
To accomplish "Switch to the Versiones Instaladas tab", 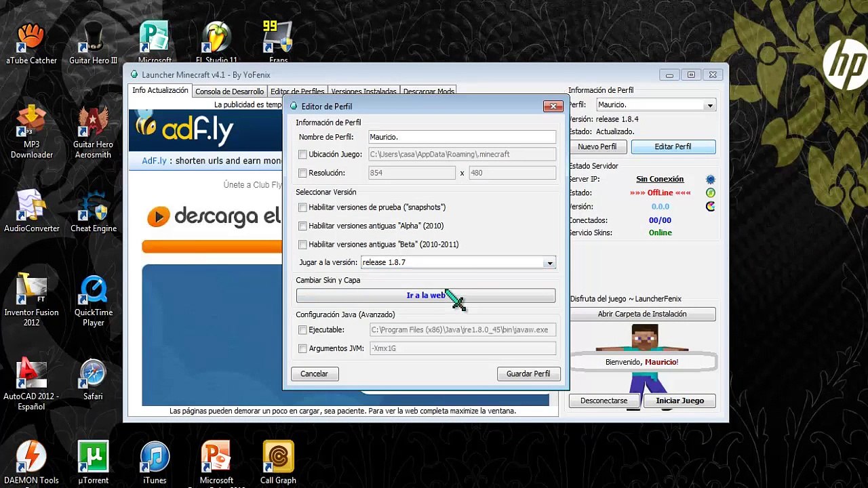I will 363,91.
